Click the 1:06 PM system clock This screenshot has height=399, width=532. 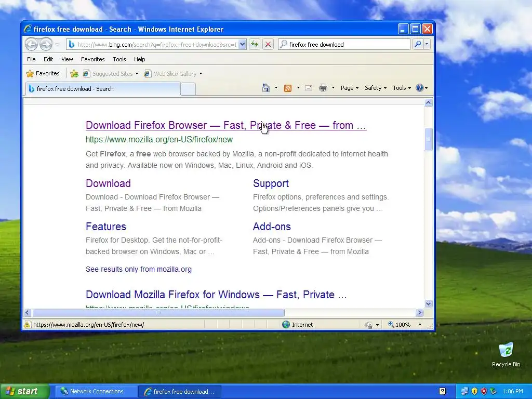(x=513, y=391)
